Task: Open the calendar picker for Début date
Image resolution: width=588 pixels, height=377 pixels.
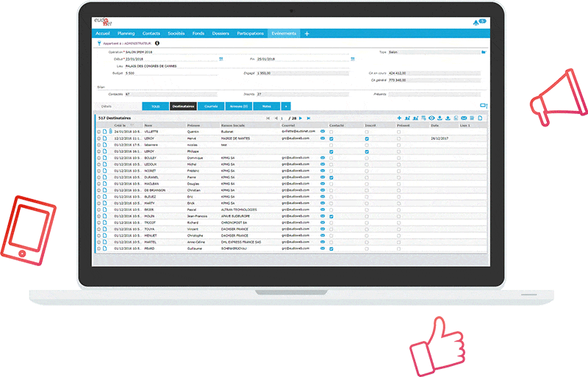Action: coord(221,59)
